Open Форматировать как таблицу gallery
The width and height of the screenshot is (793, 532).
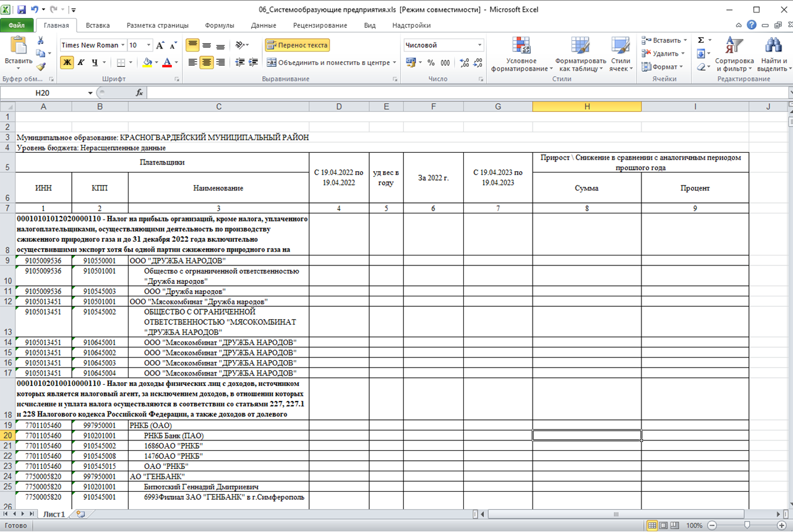[x=580, y=54]
